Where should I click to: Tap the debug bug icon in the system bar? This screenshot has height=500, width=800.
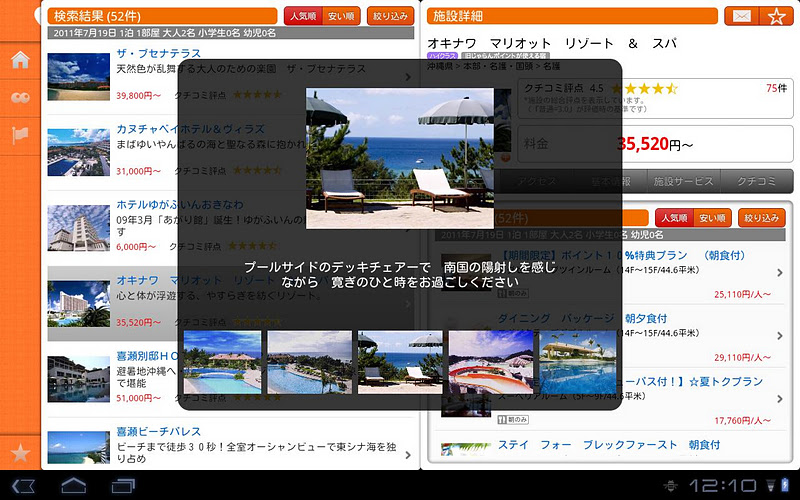[670, 486]
